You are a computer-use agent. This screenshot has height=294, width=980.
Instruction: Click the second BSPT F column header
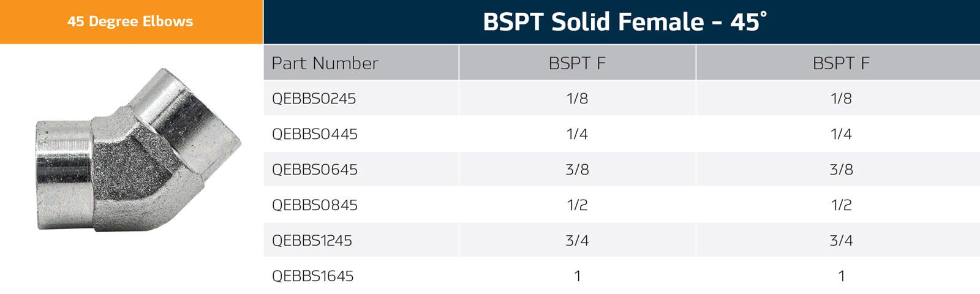pyautogui.click(x=841, y=63)
